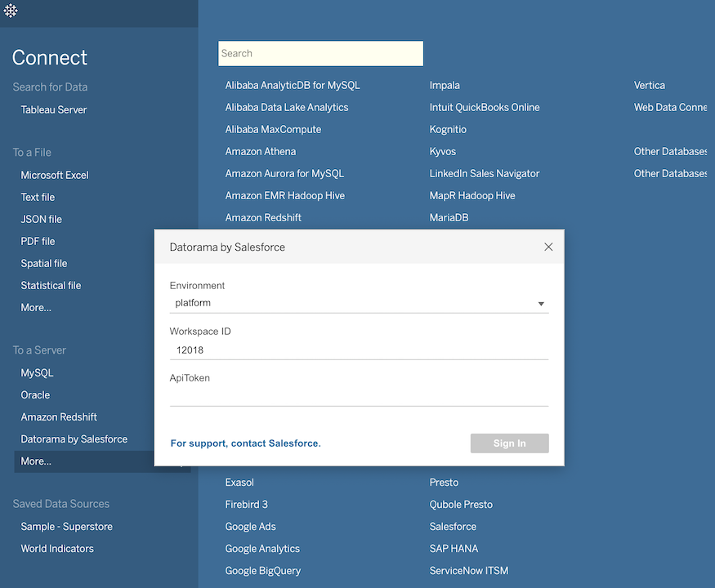715x588 pixels.
Task: Open More... under To a Server
Action: 36,461
